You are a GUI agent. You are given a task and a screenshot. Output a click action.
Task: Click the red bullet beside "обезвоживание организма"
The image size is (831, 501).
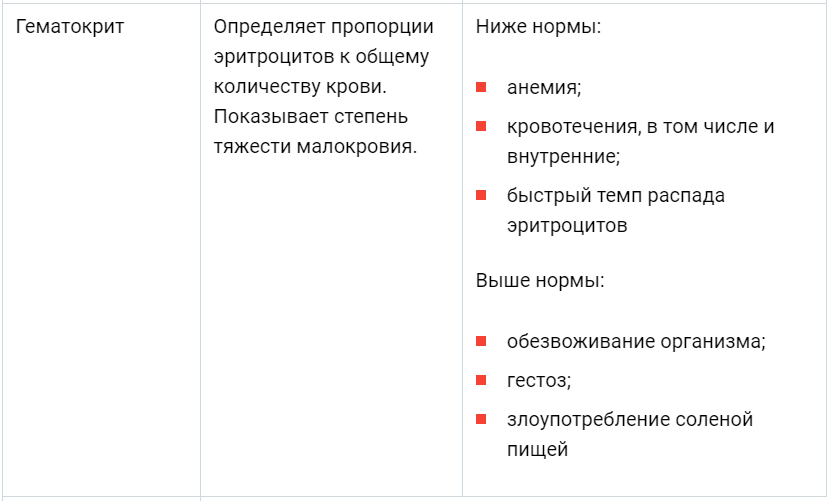click(481, 341)
